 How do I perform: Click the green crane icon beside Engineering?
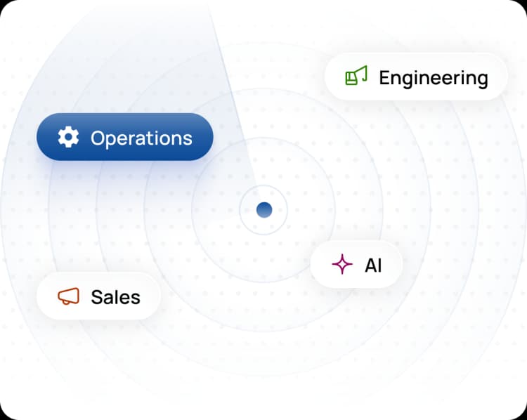click(x=356, y=76)
